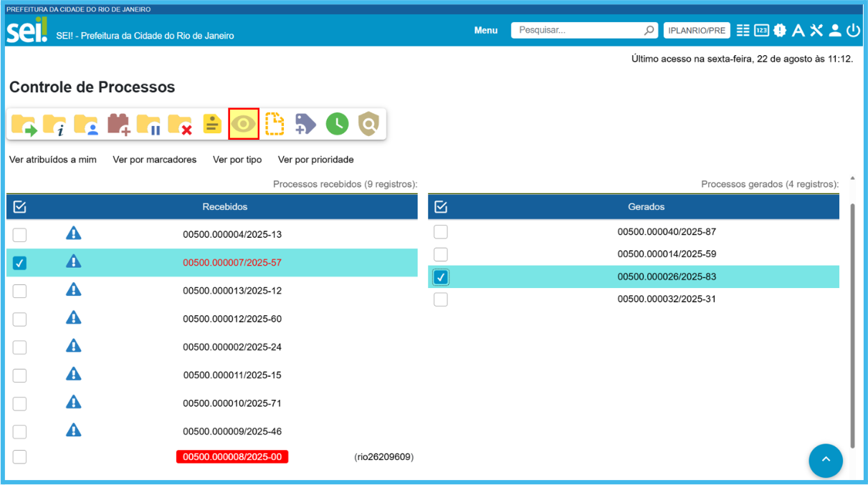The image size is (868, 485).
Task: Select all in the Recebidos column header
Action: (x=20, y=207)
